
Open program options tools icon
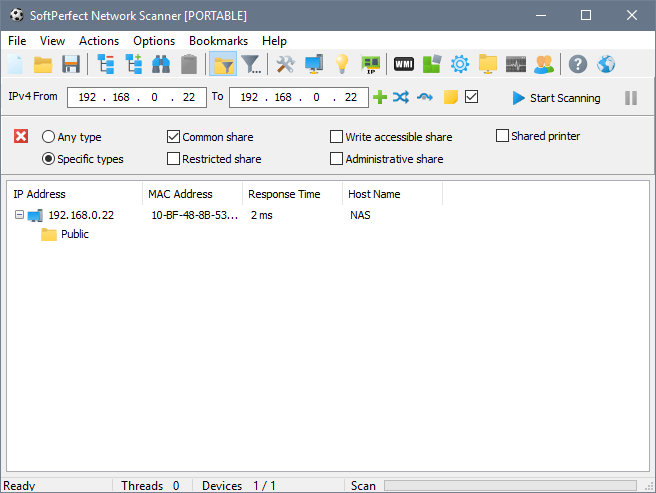(286, 64)
